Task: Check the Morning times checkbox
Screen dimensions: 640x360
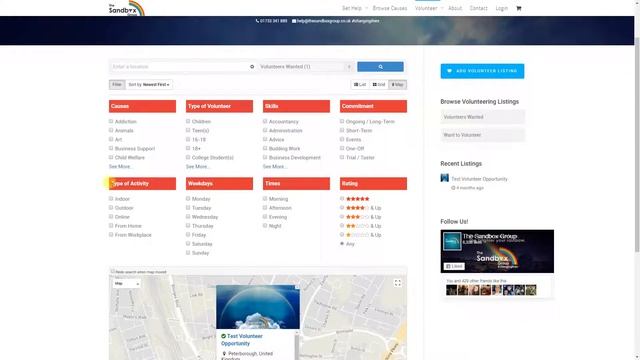Action: (x=265, y=198)
